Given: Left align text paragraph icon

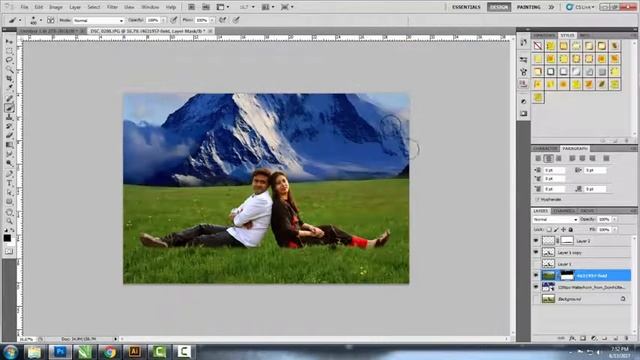Looking at the screenshot, I should (538, 158).
